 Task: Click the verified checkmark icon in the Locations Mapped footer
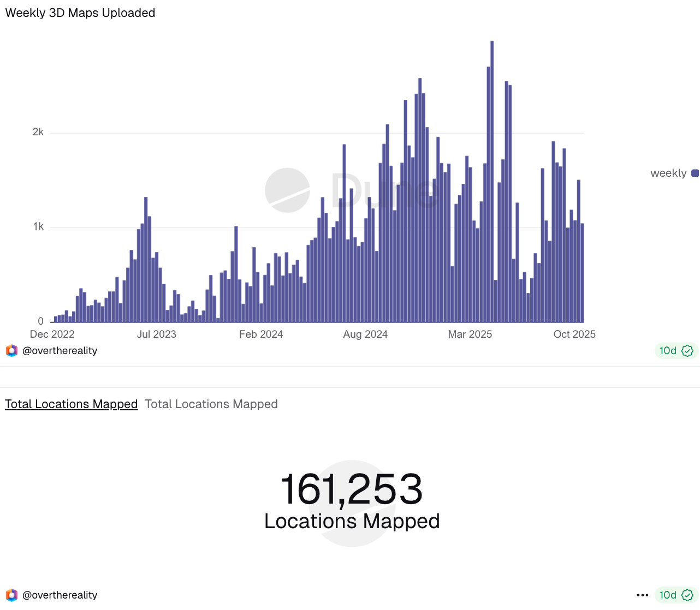click(x=687, y=595)
